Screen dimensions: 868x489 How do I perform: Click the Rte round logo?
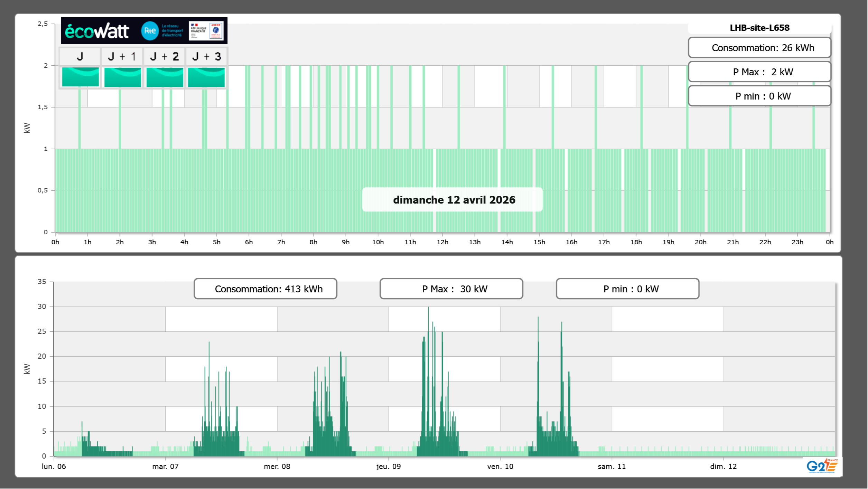click(x=150, y=31)
